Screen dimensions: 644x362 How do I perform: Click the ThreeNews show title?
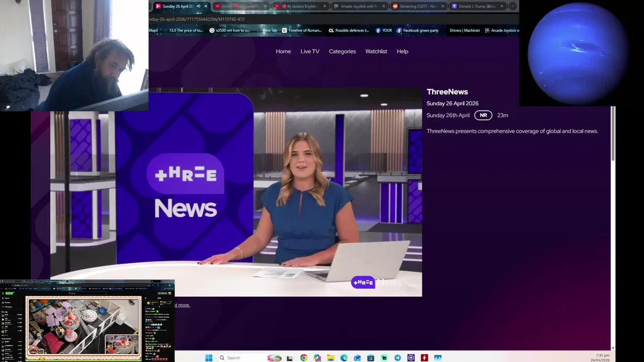click(x=447, y=92)
